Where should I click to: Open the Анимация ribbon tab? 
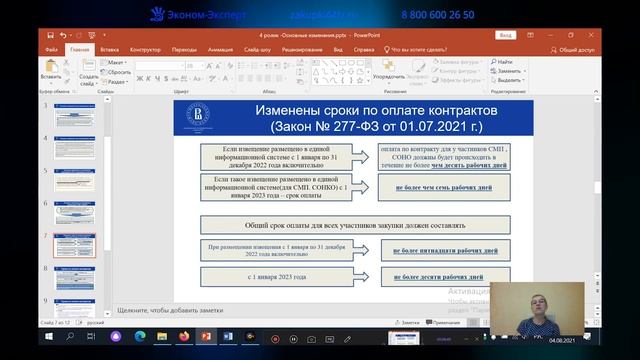point(220,50)
